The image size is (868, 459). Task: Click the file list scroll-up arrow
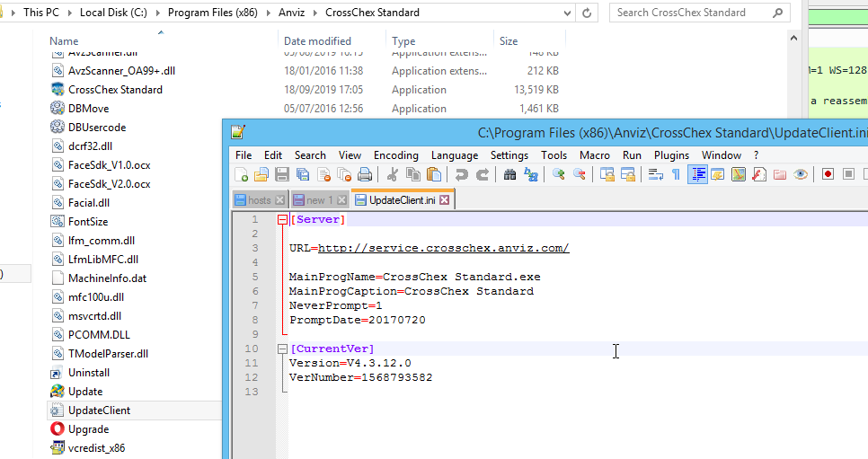(x=793, y=39)
